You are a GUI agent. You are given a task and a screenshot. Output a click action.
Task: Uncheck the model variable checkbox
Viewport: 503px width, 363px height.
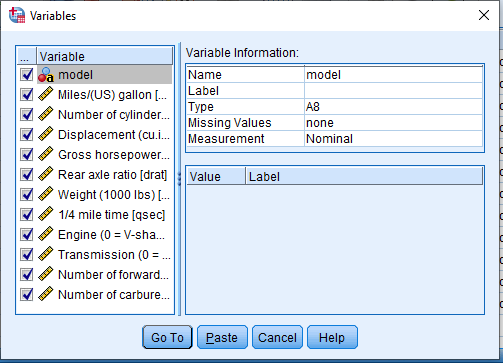point(27,75)
